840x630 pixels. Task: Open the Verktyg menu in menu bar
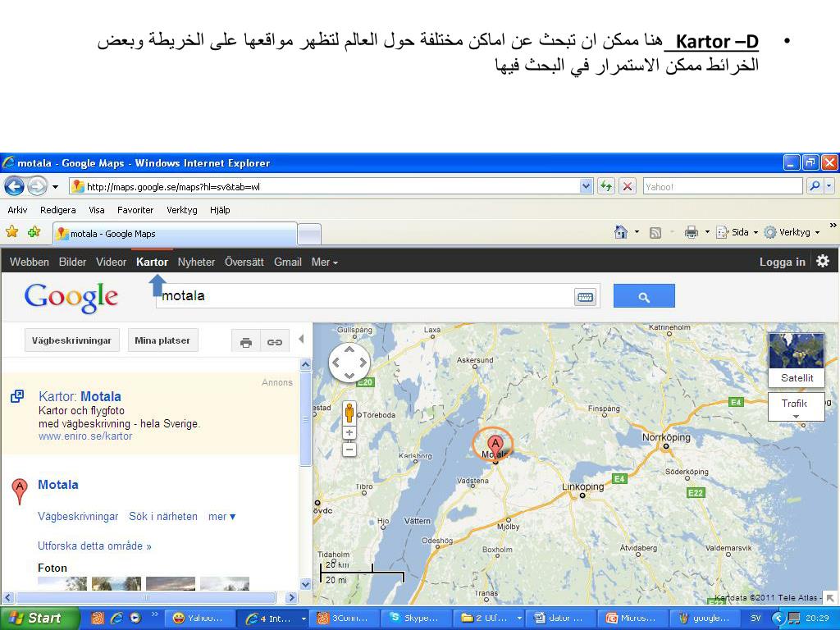tap(181, 210)
